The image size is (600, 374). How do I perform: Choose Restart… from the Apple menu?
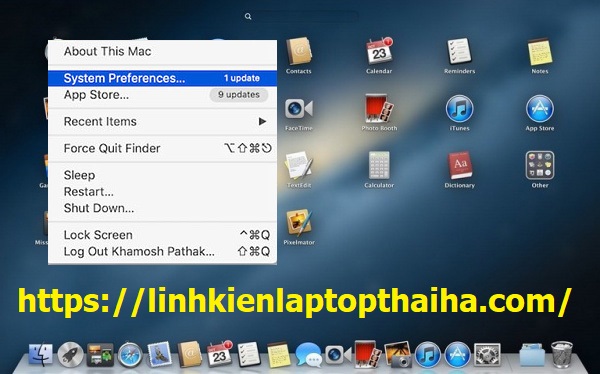(162, 191)
